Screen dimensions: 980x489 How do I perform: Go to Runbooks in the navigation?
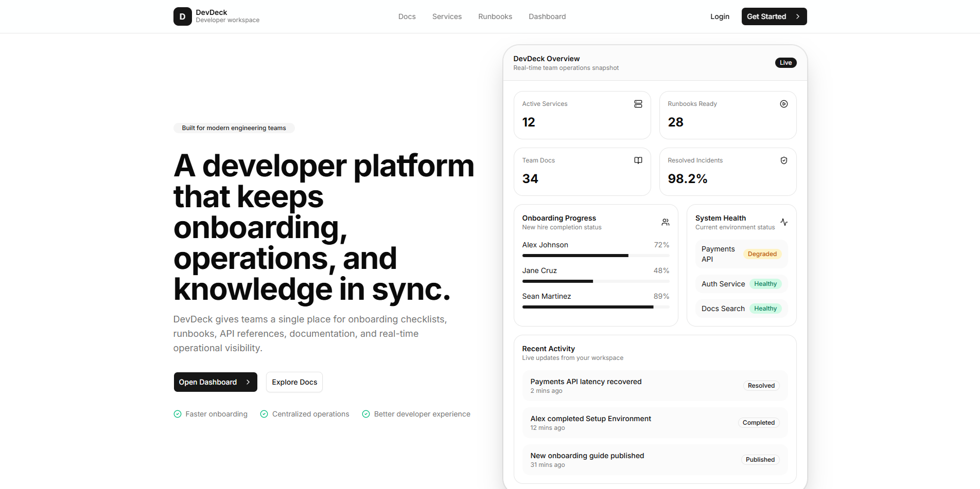(495, 16)
